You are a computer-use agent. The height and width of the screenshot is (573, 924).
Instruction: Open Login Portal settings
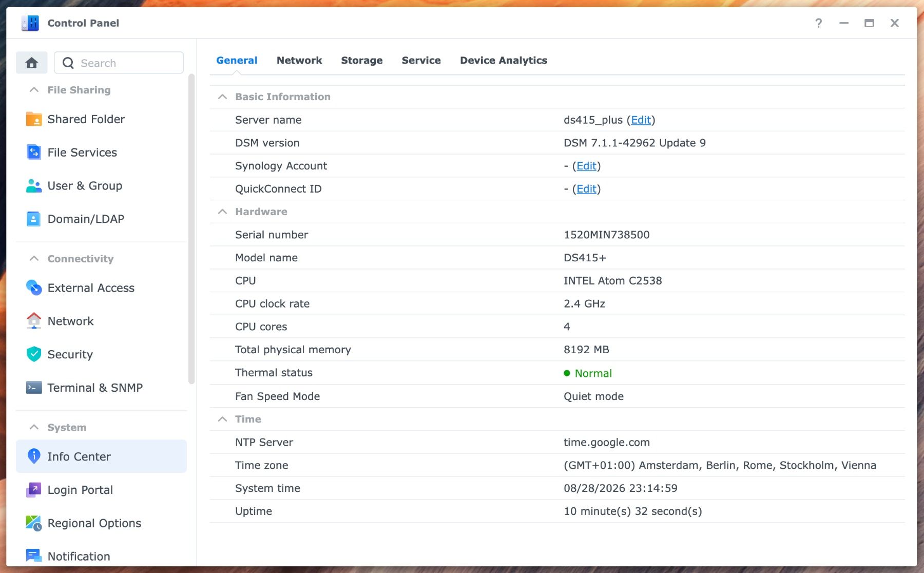tap(101, 490)
